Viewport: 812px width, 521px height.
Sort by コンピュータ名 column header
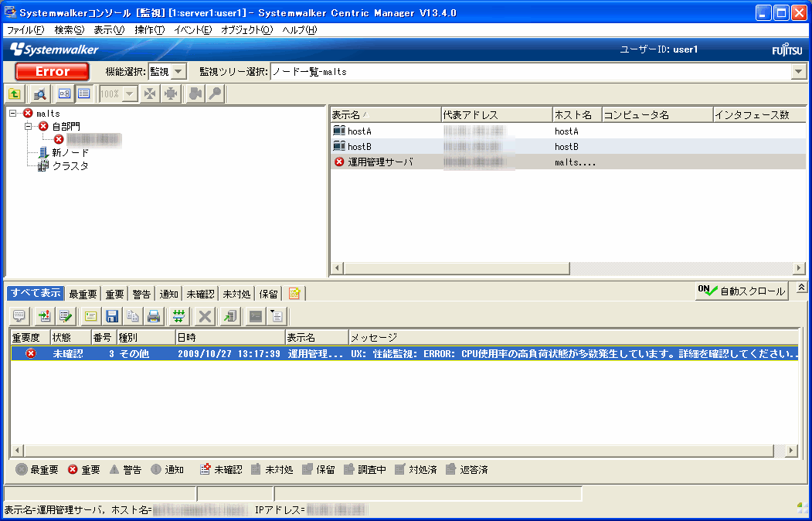pos(657,114)
